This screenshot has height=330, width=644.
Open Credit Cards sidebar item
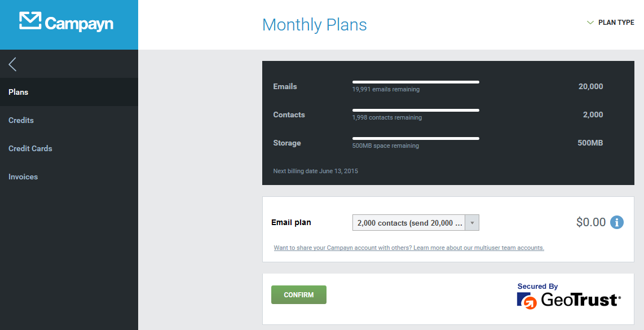30,148
